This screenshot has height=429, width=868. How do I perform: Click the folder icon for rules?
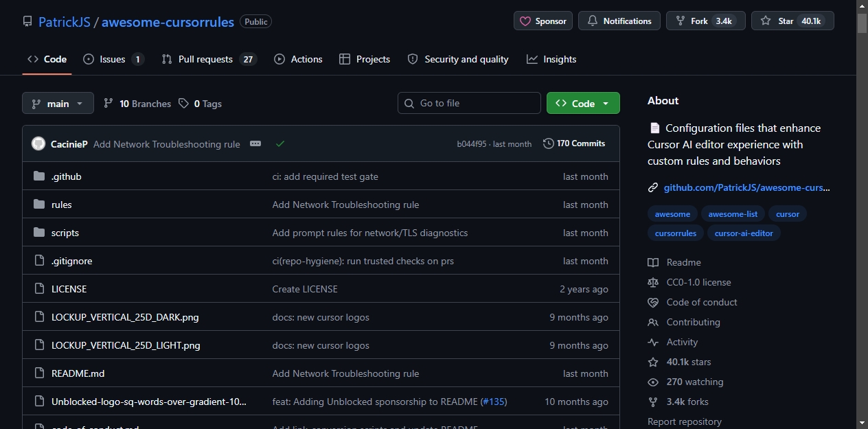click(39, 205)
